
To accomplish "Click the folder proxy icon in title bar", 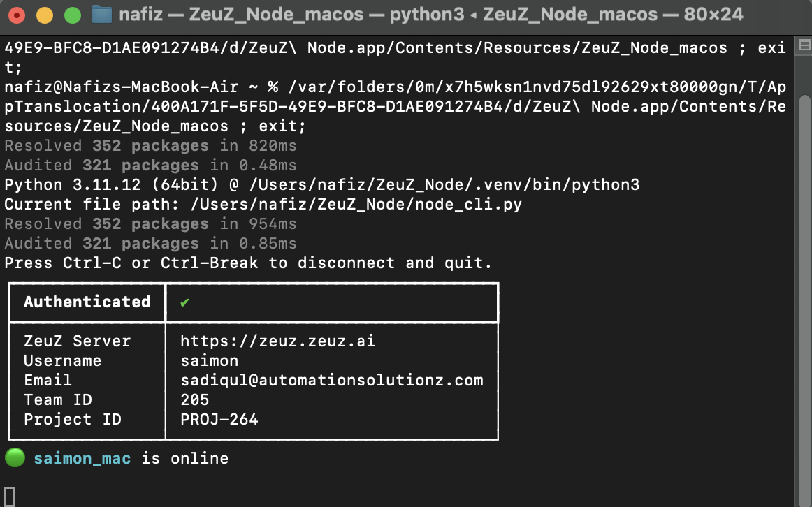I will pyautogui.click(x=102, y=15).
